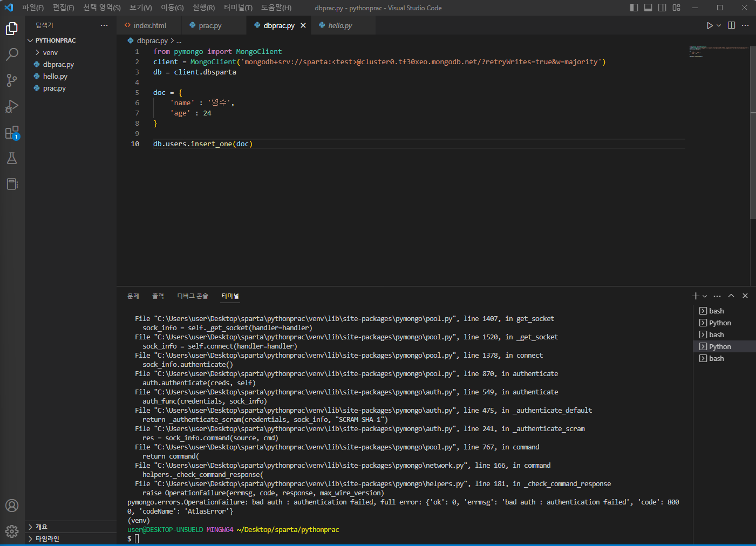The image size is (756, 546).
Task: Select the highlighted Python terminal in list
Action: [x=724, y=346]
